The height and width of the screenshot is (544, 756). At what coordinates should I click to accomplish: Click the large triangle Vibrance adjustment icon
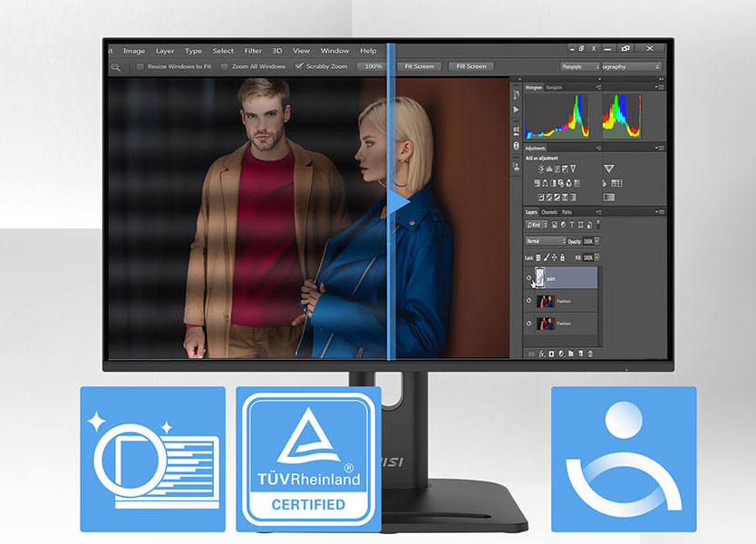(608, 169)
